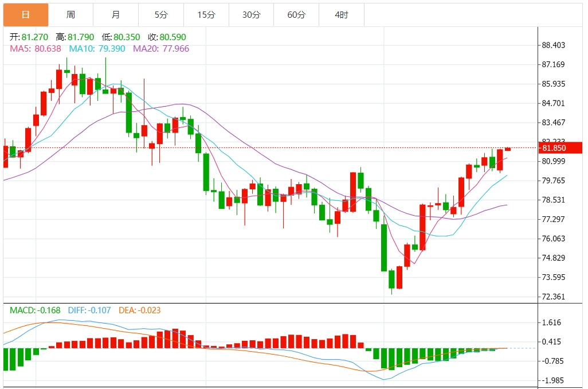Click the DEA: -0.023 indicator label
588x389 pixels.
(139, 310)
